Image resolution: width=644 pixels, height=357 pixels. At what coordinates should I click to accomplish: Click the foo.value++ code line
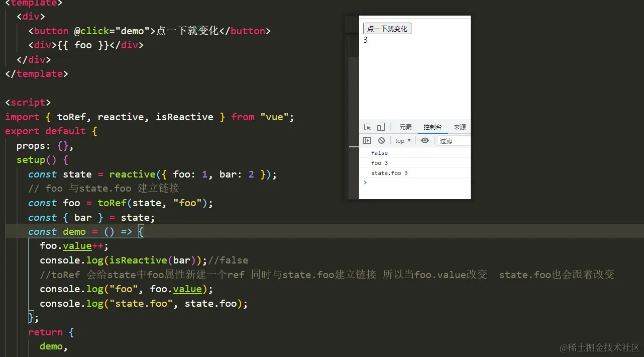pyautogui.click(x=74, y=246)
